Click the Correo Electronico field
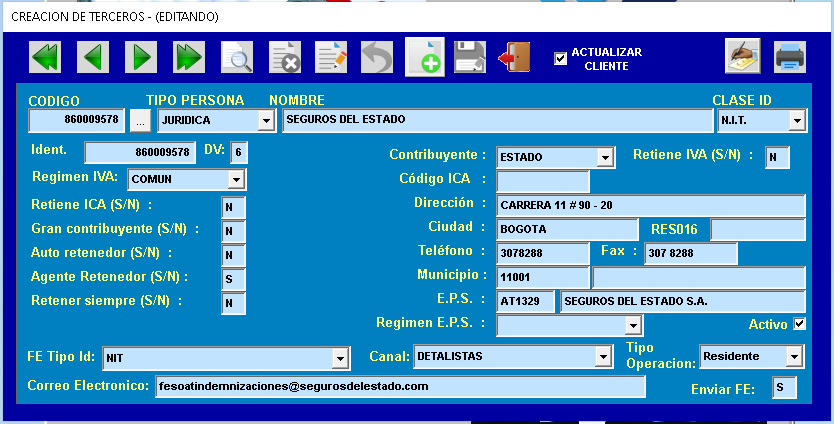 (x=401, y=386)
